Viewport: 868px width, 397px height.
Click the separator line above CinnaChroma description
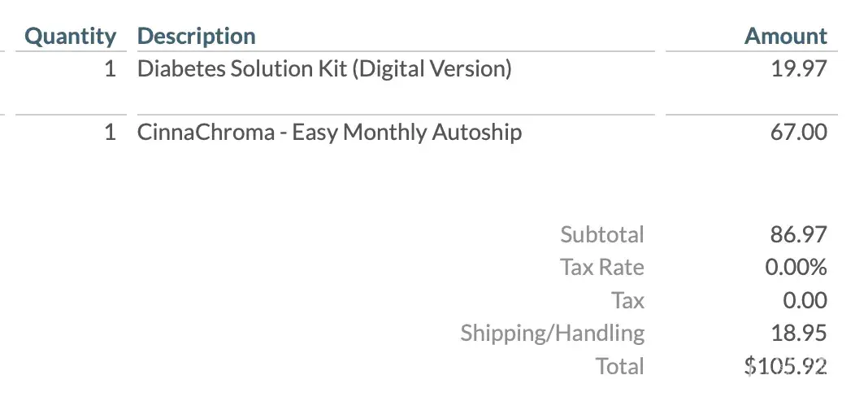[x=395, y=115]
